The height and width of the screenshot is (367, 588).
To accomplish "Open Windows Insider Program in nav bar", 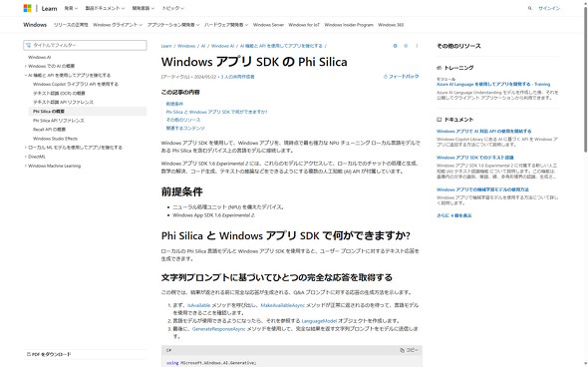I will (349, 25).
